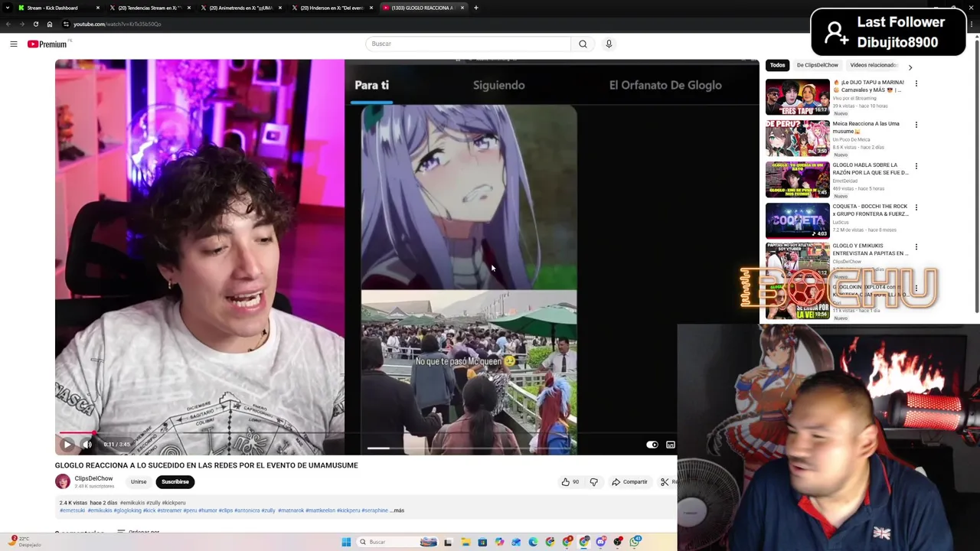Open options for COQUETA - BOCCHI THE ROCK video
The height and width of the screenshot is (551, 980).
click(x=916, y=207)
